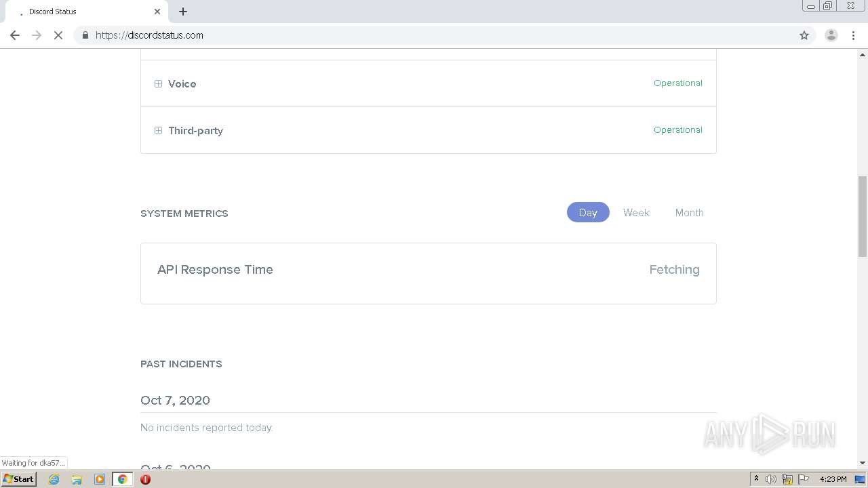Open Windows Explorer from the taskbar

(x=77, y=479)
